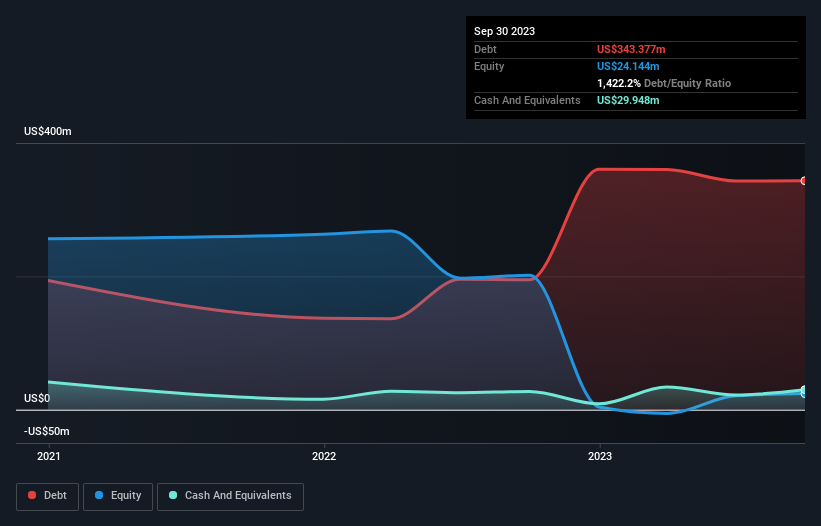This screenshot has width=821, height=526.
Task: Click the red Debt legend dot
Action: 32,495
